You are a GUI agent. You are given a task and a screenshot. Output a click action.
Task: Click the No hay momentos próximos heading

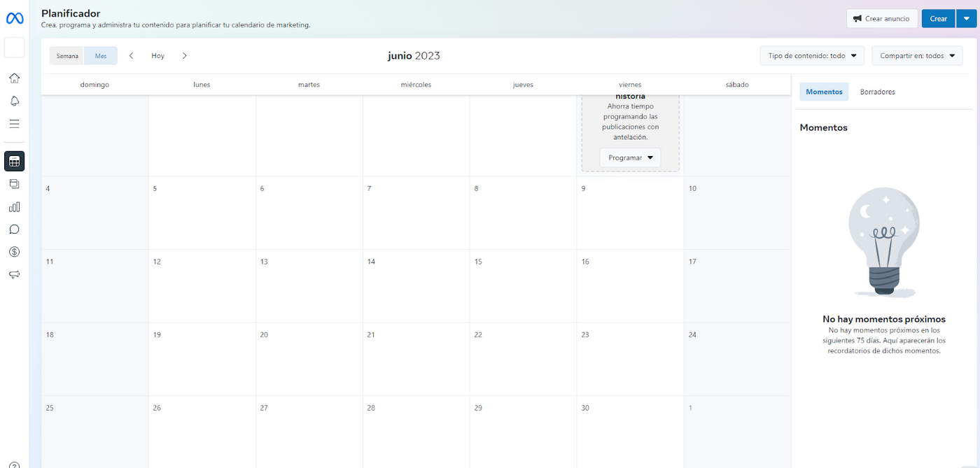(x=884, y=319)
